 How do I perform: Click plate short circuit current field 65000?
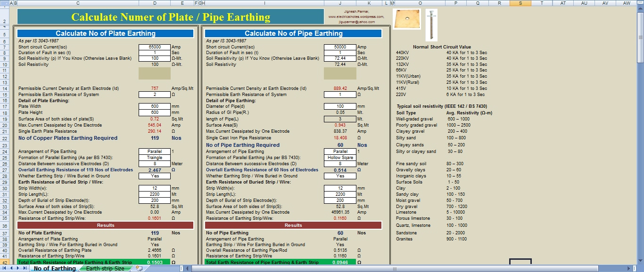pyautogui.click(x=154, y=47)
